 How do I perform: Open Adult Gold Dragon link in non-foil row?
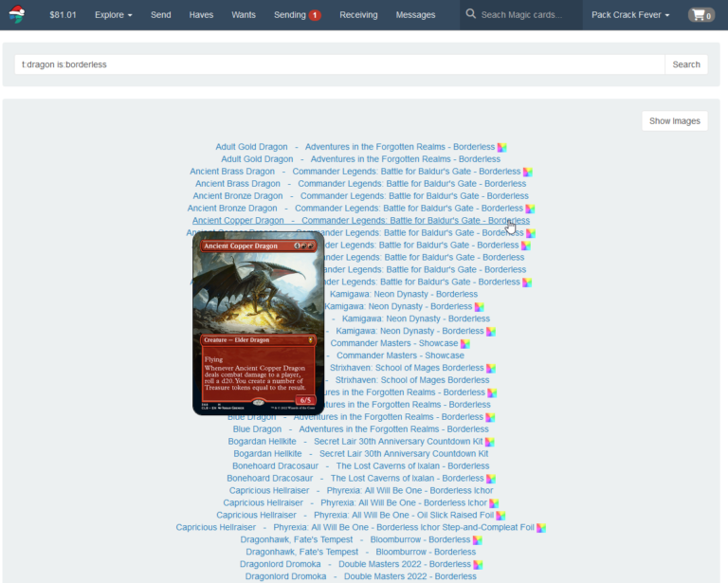tap(257, 158)
